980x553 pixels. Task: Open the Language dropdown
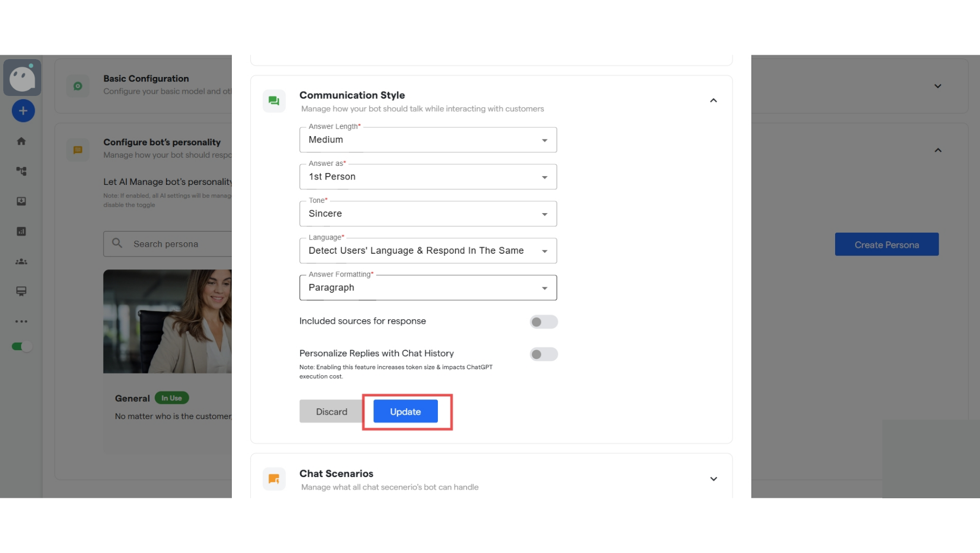tap(428, 250)
